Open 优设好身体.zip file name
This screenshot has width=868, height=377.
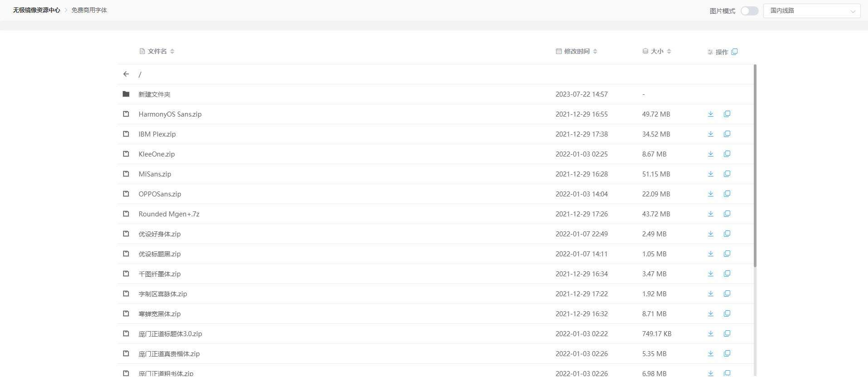tap(160, 234)
